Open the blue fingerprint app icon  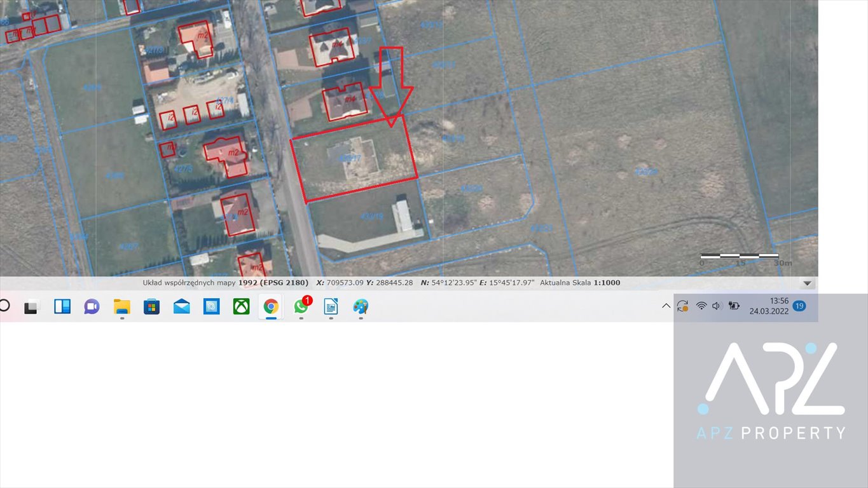coord(211,307)
